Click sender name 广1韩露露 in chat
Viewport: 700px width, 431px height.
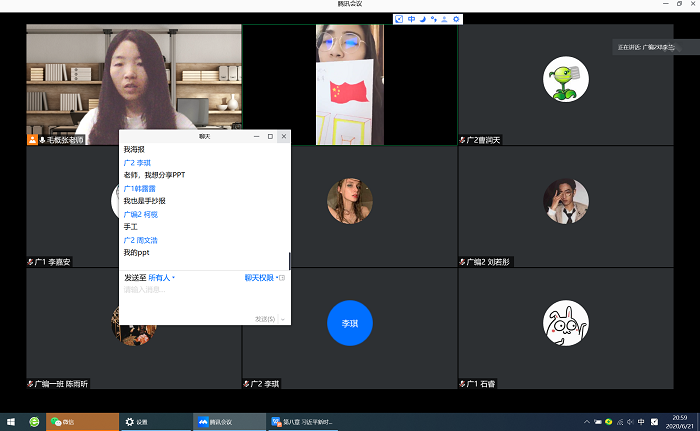[140, 188]
